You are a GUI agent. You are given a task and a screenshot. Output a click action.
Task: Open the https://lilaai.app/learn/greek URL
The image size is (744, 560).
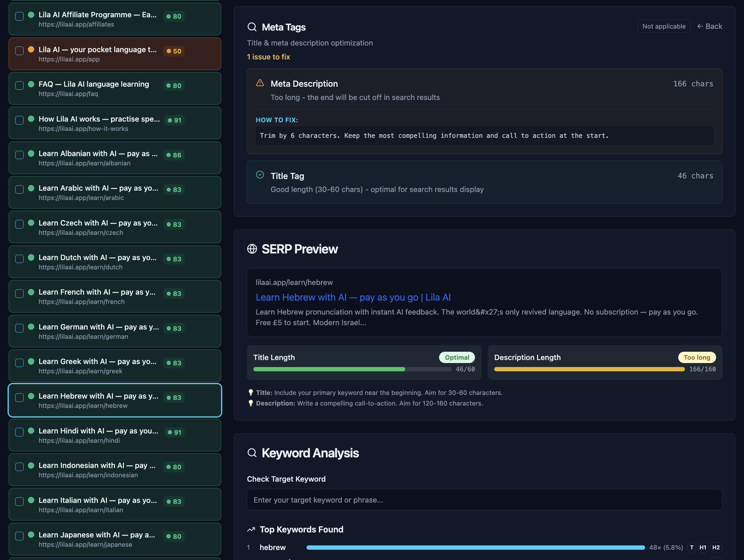pyautogui.click(x=80, y=371)
